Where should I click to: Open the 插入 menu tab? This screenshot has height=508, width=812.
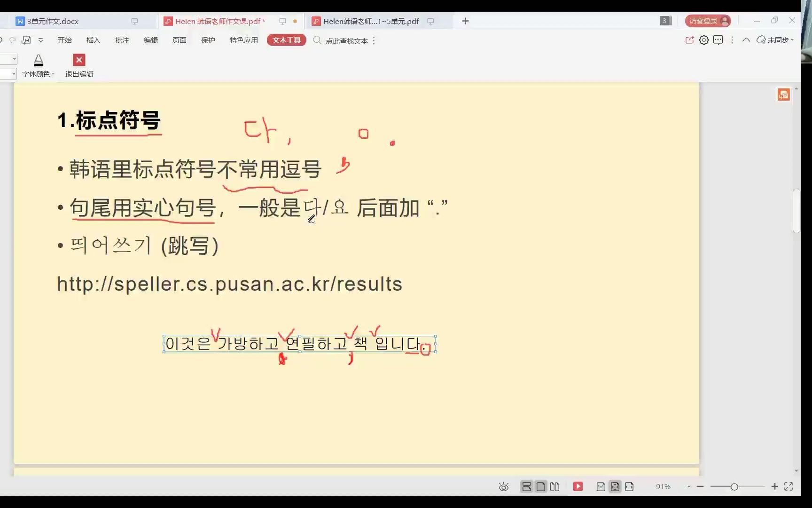tap(93, 40)
